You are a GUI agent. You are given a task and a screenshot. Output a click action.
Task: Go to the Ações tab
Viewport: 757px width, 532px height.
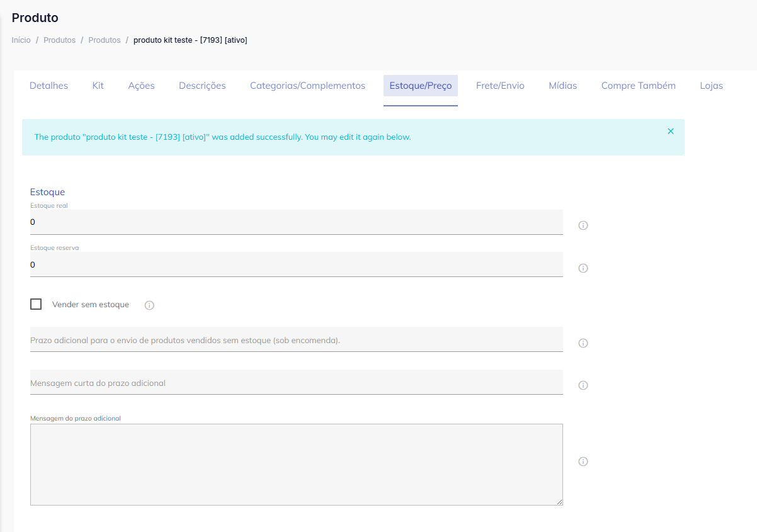click(x=141, y=86)
